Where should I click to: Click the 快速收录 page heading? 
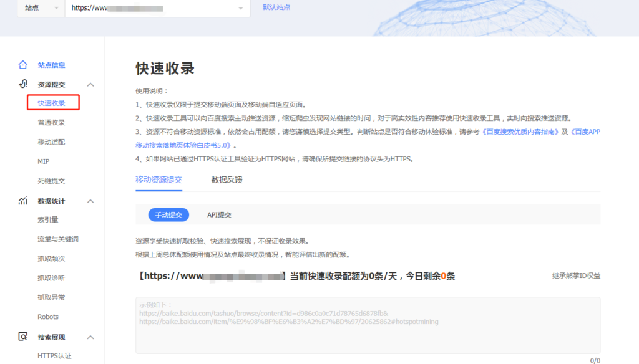pyautogui.click(x=165, y=69)
